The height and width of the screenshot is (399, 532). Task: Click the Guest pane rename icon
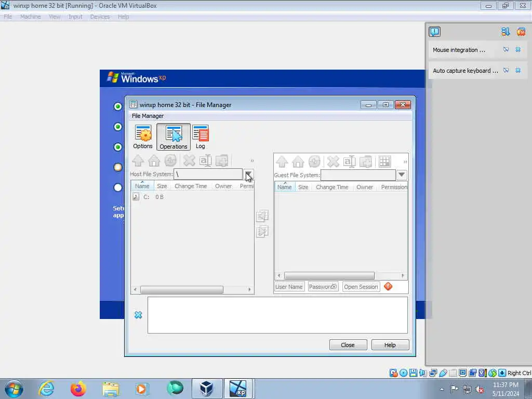coord(350,162)
